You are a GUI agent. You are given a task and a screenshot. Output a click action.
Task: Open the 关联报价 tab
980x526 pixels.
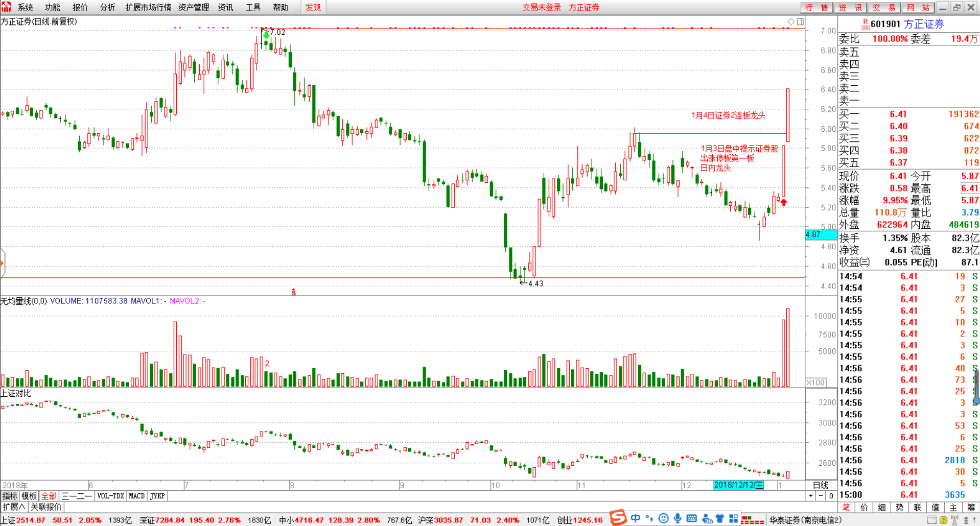[x=46, y=507]
